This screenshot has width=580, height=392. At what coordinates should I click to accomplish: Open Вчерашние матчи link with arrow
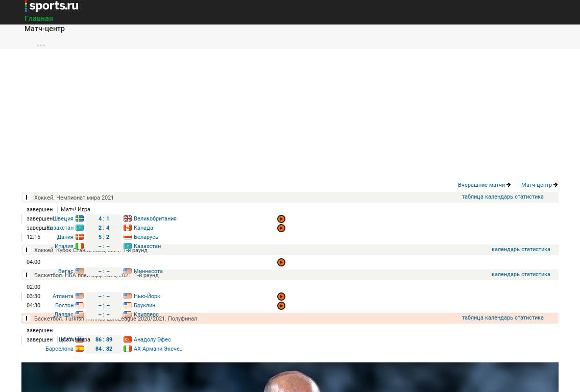484,185
